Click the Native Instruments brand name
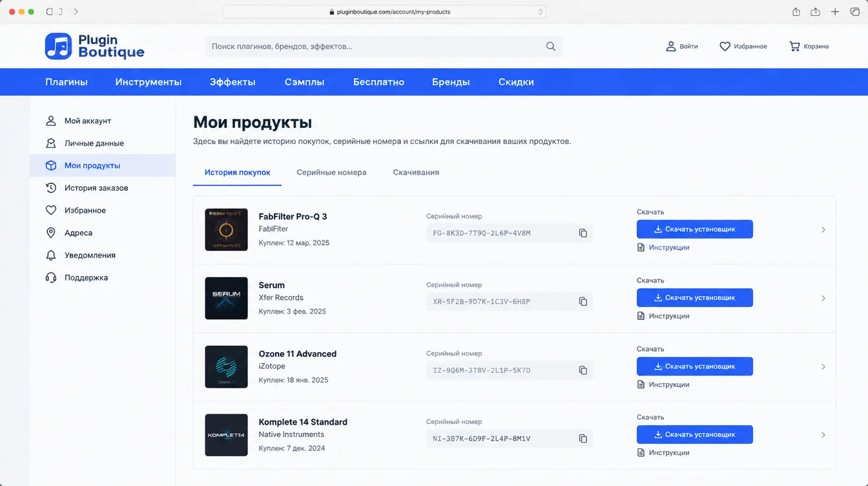Image resolution: width=868 pixels, height=486 pixels. [x=291, y=435]
